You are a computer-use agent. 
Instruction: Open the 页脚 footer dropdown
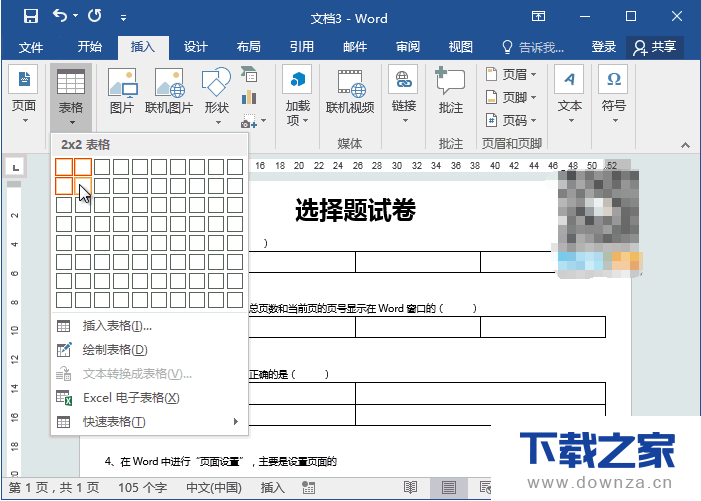click(x=511, y=97)
